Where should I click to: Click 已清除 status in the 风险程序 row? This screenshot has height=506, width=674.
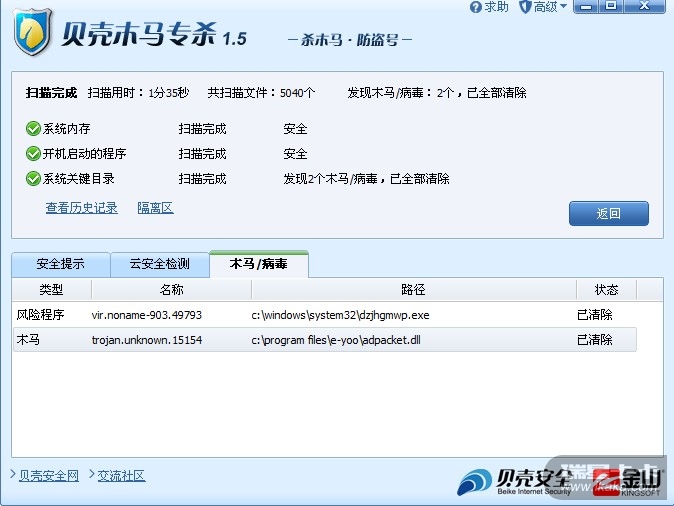coord(595,315)
